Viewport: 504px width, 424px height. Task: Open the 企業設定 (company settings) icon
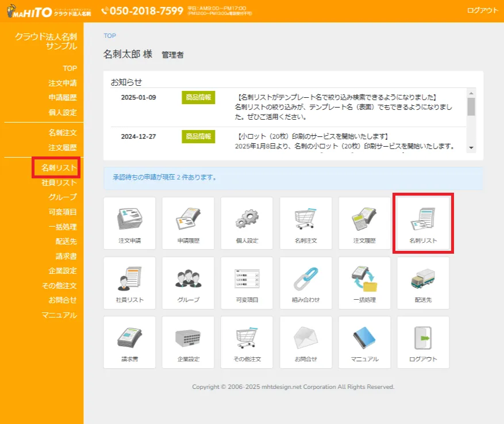(x=188, y=342)
